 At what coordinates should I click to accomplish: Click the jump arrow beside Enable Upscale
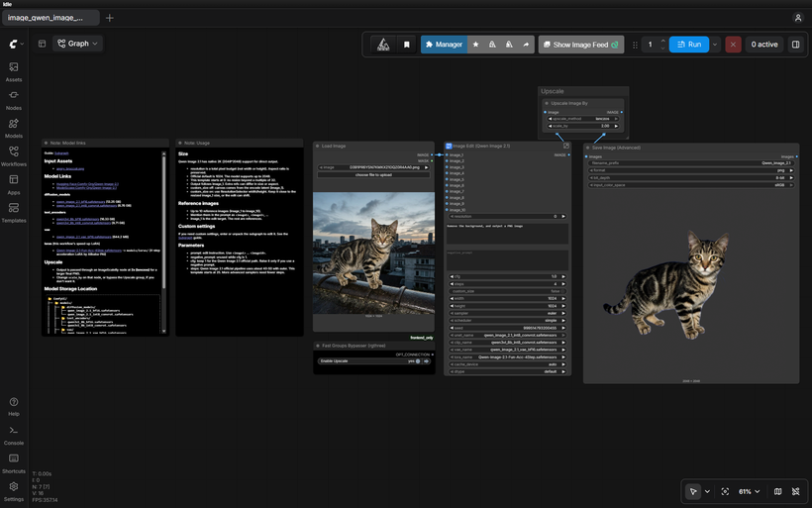pyautogui.click(x=427, y=360)
